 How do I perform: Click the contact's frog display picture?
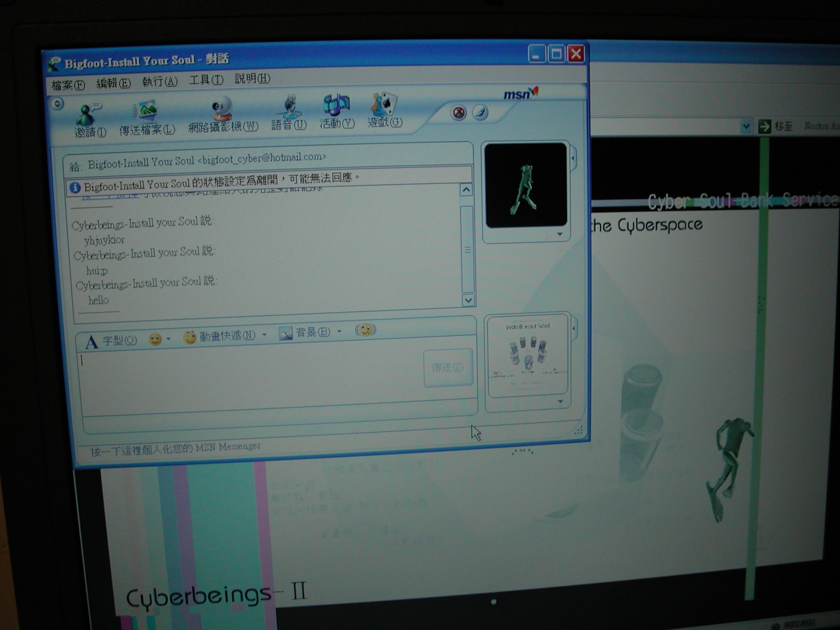[526, 185]
